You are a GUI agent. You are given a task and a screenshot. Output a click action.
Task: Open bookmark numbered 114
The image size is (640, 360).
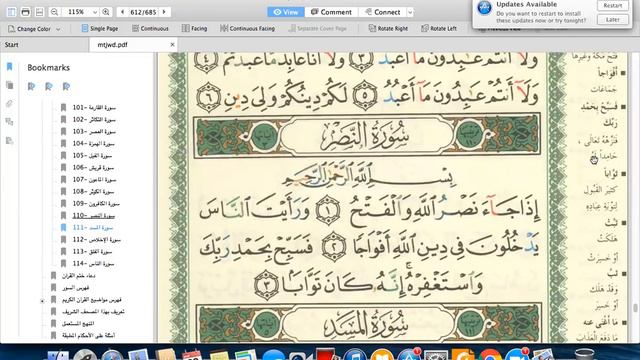93,264
